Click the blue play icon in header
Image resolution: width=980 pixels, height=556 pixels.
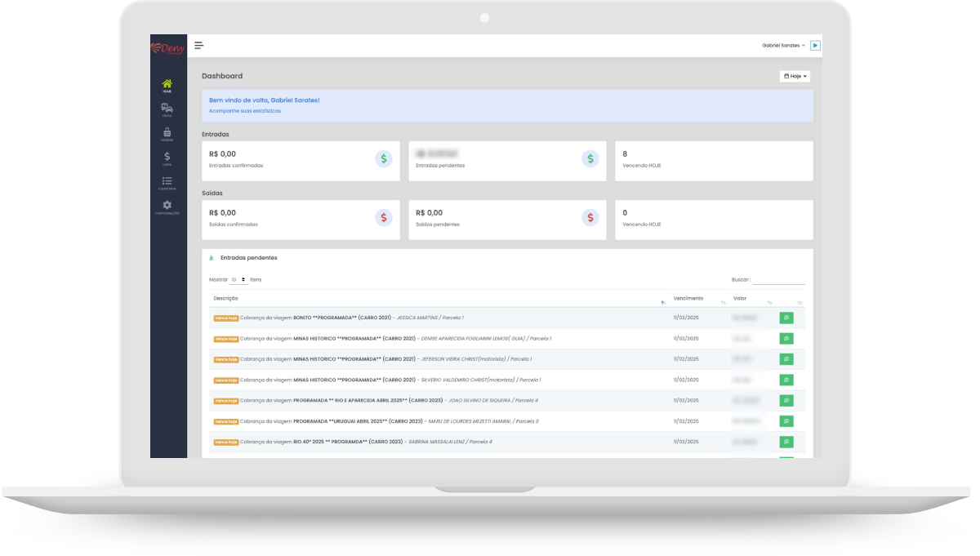[816, 46]
